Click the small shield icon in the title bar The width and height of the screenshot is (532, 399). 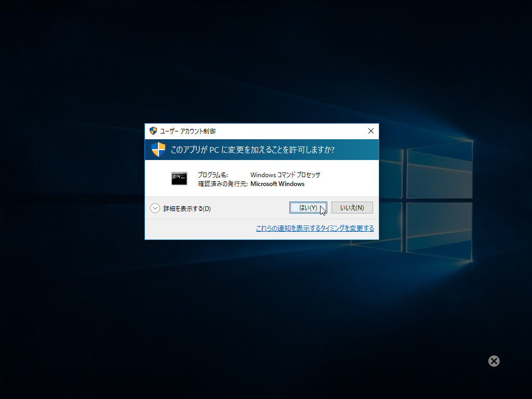click(153, 131)
